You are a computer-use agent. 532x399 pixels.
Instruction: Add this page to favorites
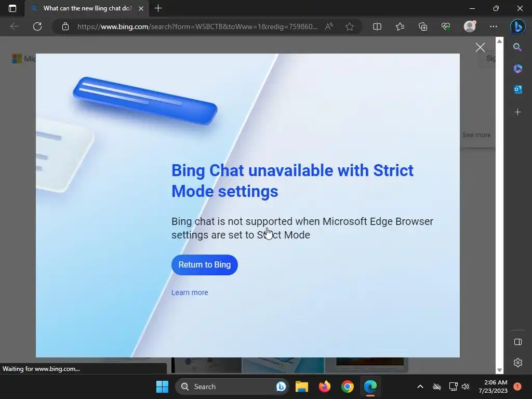point(350,26)
